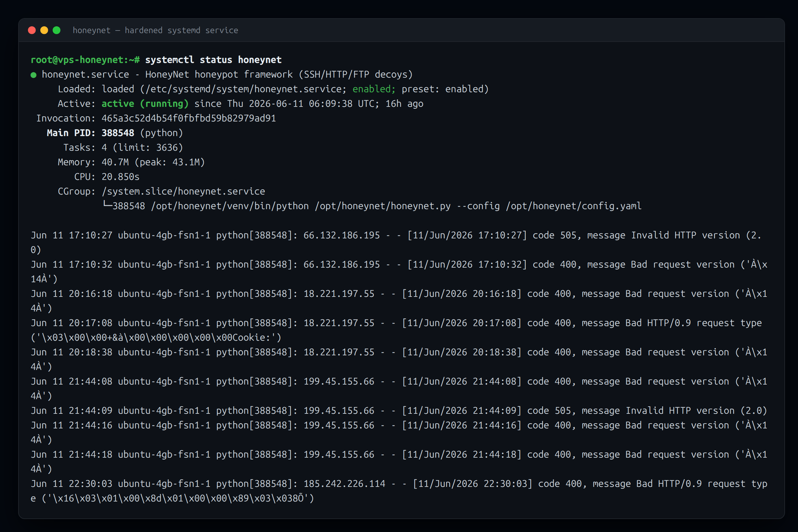
Task: Click the invocation ID '465a3c52d4b54f0fbfbd59b82979ad91'
Action: pyautogui.click(x=189, y=118)
